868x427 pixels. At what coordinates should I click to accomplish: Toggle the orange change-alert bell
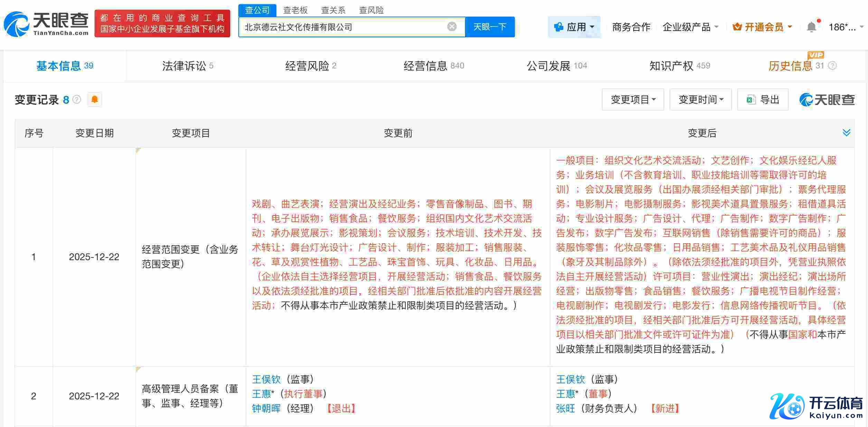click(x=94, y=100)
